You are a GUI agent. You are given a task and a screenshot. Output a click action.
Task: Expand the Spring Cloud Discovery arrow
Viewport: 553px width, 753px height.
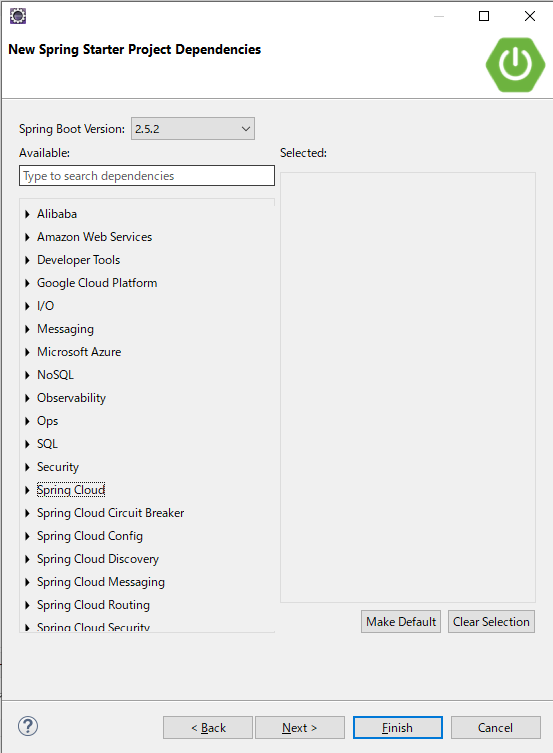pyautogui.click(x=27, y=559)
